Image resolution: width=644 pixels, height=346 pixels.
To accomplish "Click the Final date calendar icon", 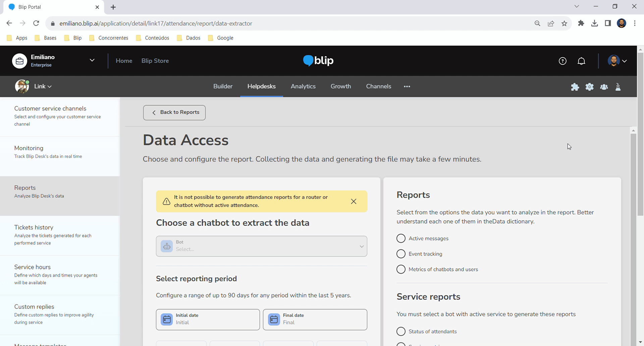I will (x=274, y=320).
